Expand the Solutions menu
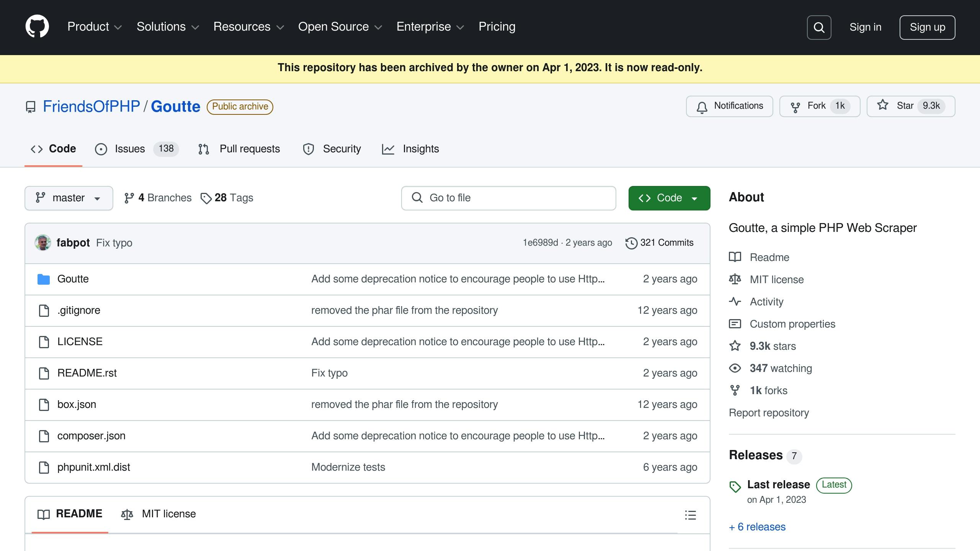980x551 pixels. (x=168, y=27)
